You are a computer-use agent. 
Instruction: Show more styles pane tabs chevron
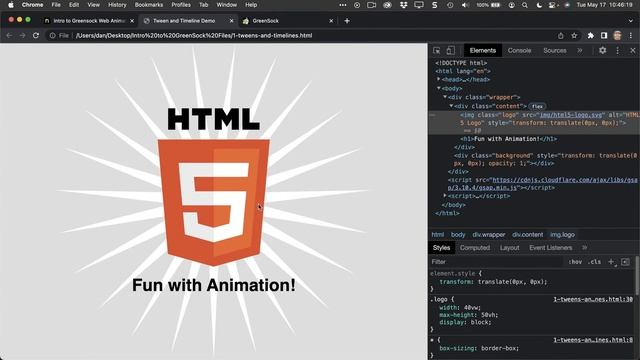(584, 248)
